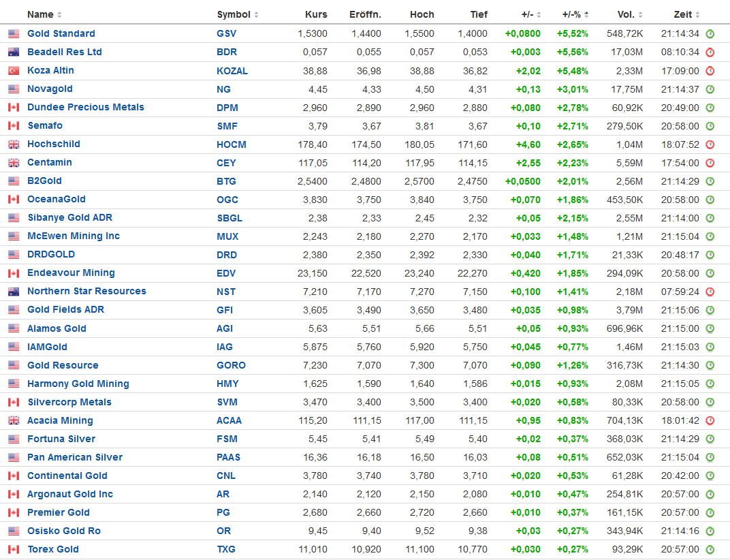Open the Gold Fields ADR link

65,309
